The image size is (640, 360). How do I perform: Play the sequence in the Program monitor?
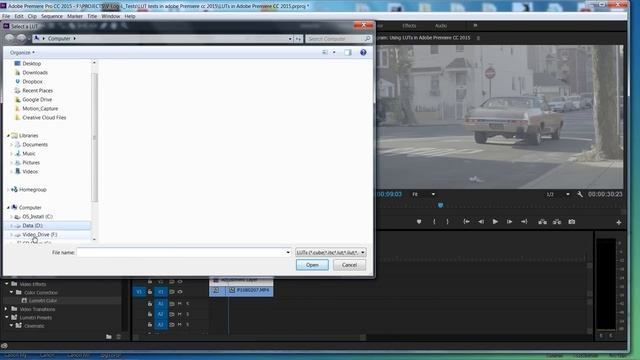coord(495,222)
